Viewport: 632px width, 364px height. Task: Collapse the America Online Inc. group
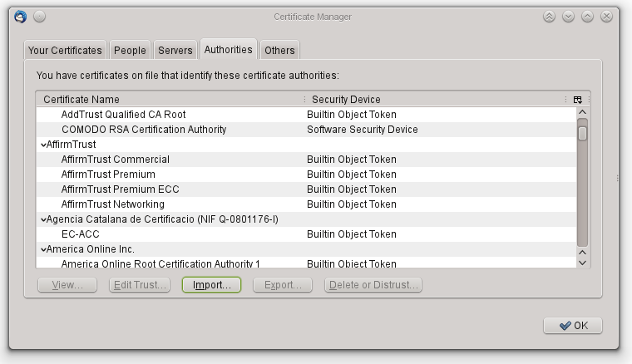[x=43, y=249]
